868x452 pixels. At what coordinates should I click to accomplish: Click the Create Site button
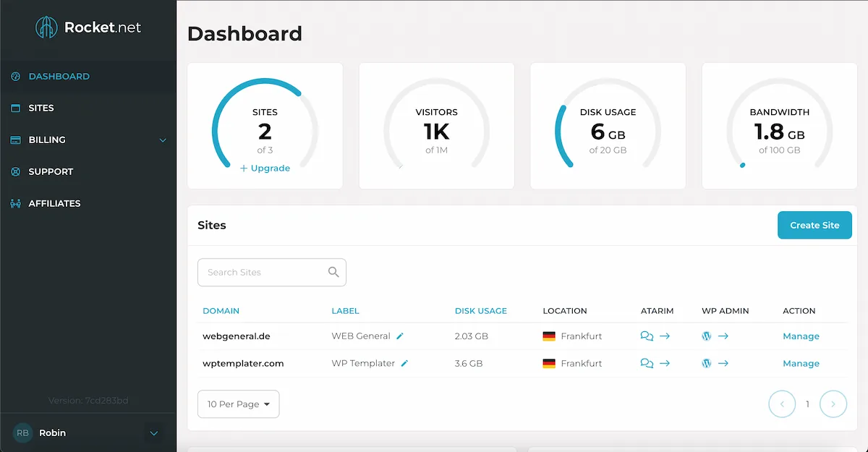(814, 226)
